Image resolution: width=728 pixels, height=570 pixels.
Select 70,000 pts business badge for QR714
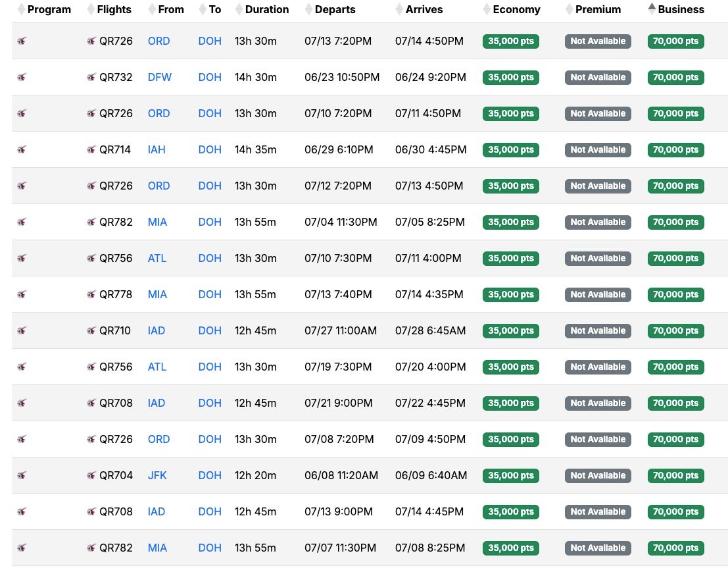coord(675,149)
